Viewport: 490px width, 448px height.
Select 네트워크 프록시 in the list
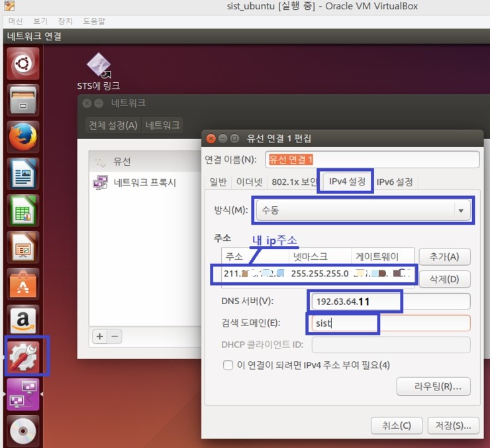click(x=144, y=183)
